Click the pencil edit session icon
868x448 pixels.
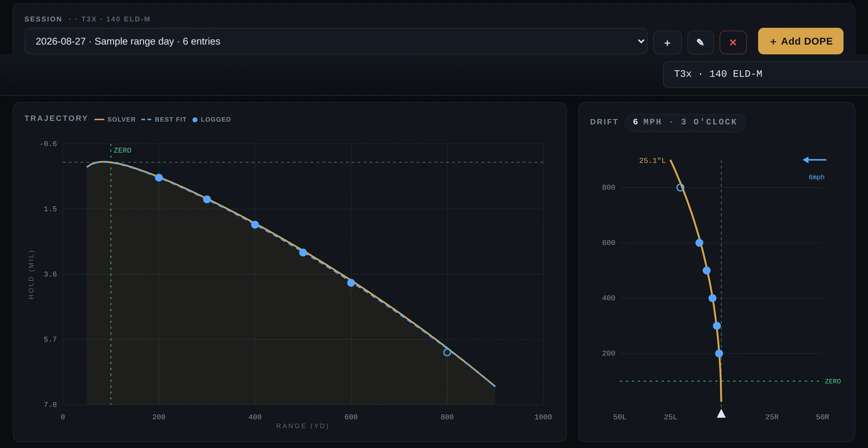[700, 42]
